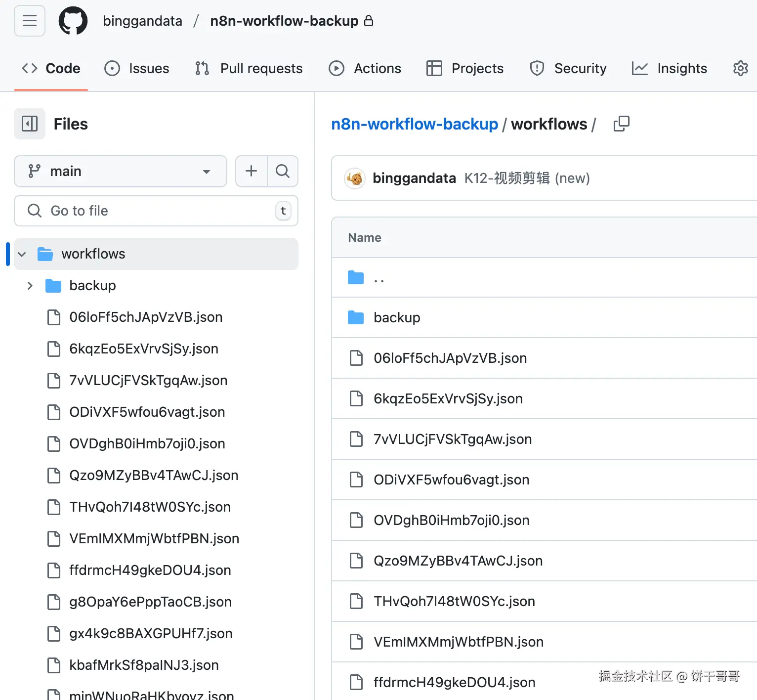Image resolution: width=757 pixels, height=700 pixels.
Task: Open the backup folder in file list
Action: [397, 317]
